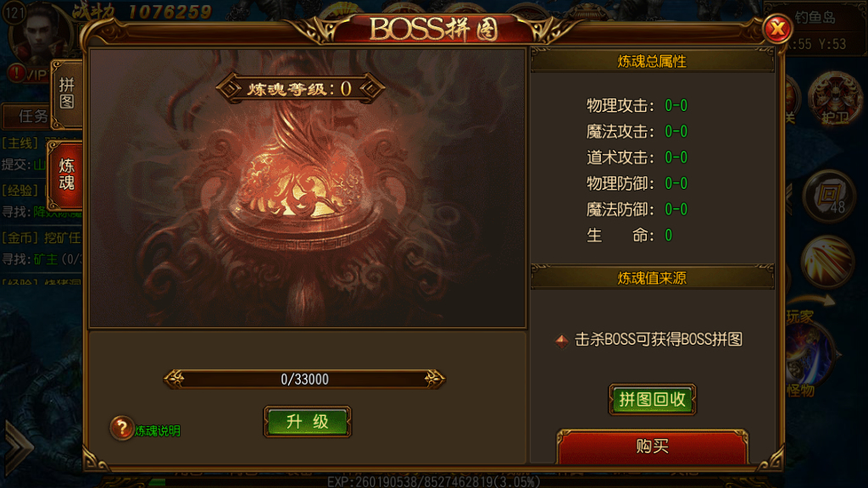
Task: Click the 炼魂等级 level banner
Action: (x=301, y=88)
